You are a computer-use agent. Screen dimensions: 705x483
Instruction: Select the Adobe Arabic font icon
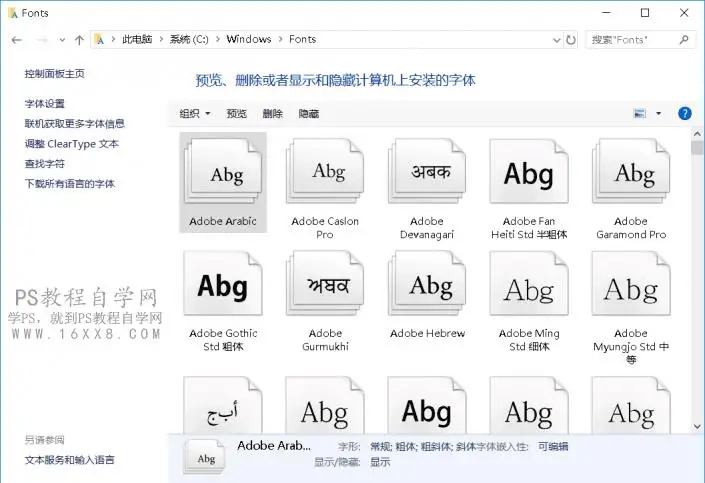223,171
